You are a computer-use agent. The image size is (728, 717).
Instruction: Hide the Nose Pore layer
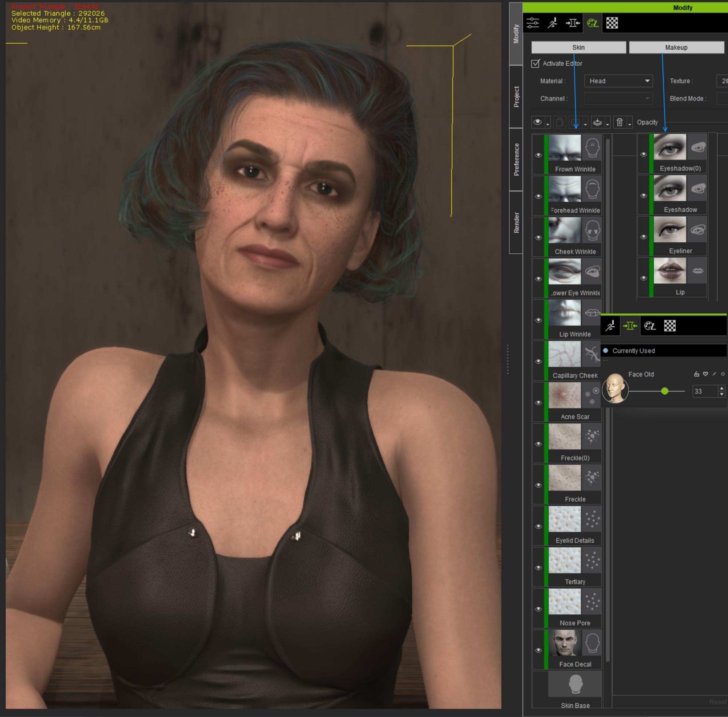click(538, 609)
